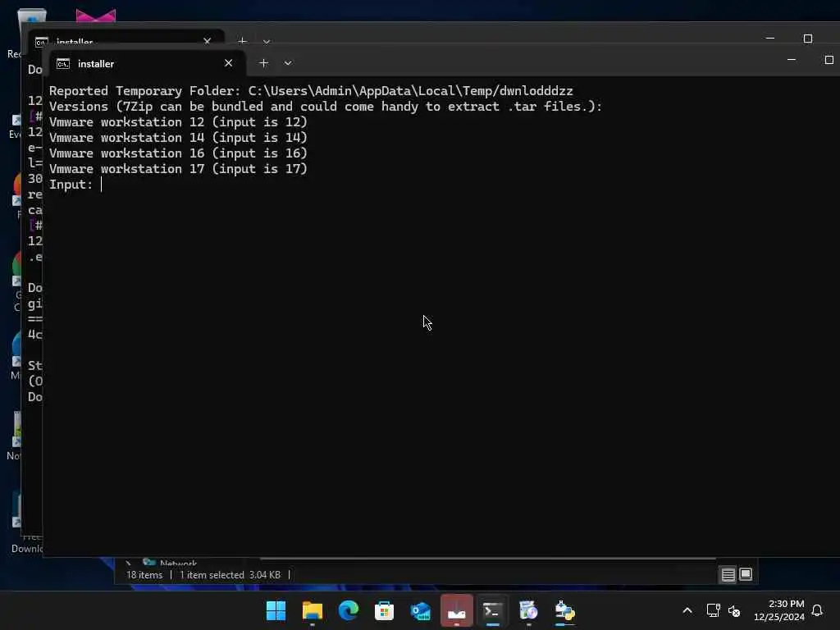The height and width of the screenshot is (630, 840).
Task: Click the 'Vmware workstation 12 (input is 12)' line
Action: pos(178,122)
